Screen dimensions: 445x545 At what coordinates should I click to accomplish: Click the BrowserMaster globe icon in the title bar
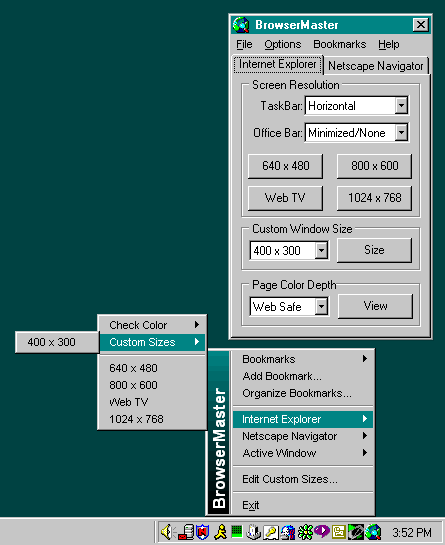click(x=241, y=25)
